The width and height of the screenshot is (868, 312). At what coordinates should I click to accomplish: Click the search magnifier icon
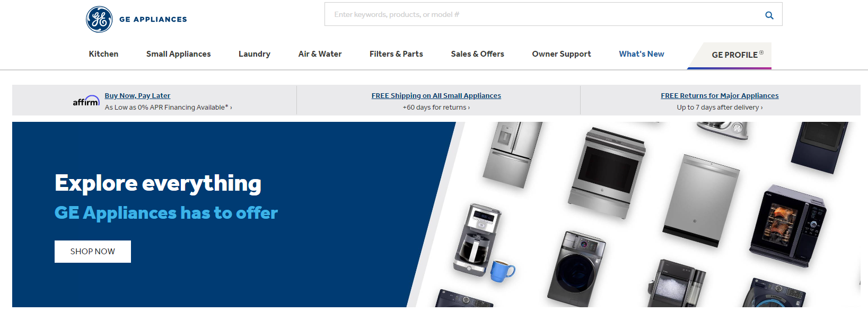(769, 15)
